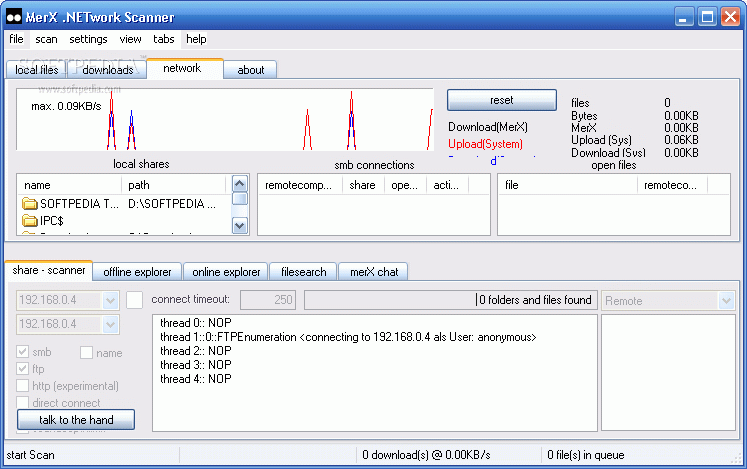The image size is (747, 469).
Task: Click the local shares name column header
Action: (x=70, y=185)
